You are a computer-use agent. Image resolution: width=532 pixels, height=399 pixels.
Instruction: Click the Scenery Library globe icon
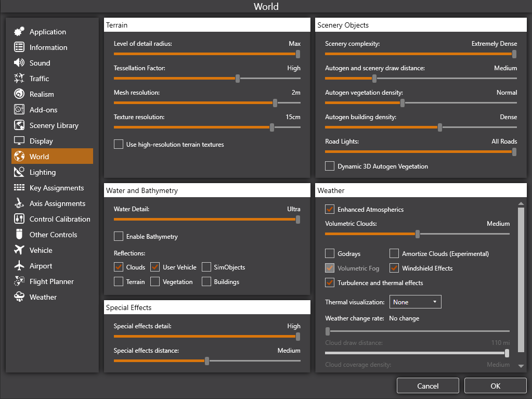click(19, 125)
